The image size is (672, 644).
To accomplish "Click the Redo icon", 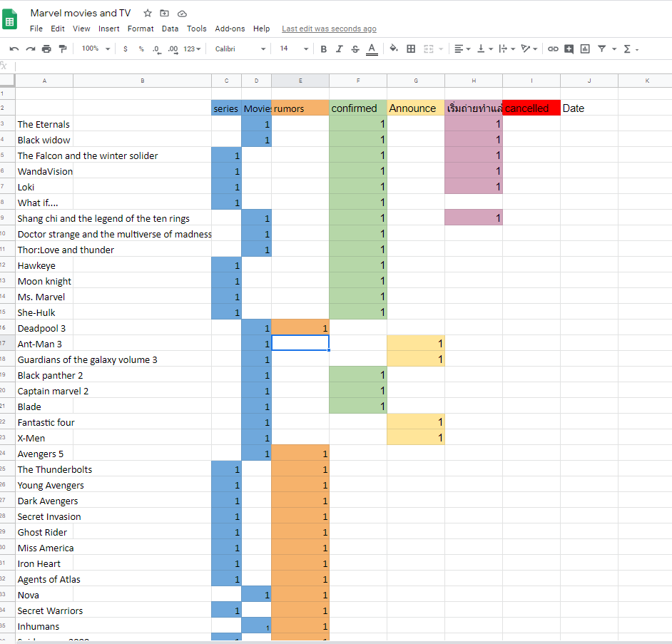I will (x=31, y=48).
